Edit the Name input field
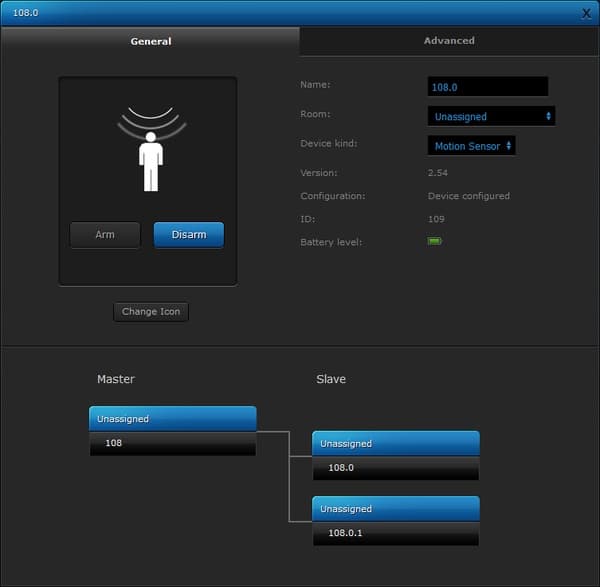 tap(488, 87)
